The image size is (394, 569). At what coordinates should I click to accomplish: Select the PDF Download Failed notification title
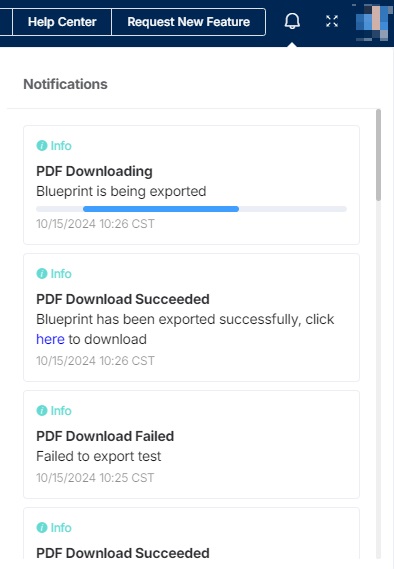point(105,436)
